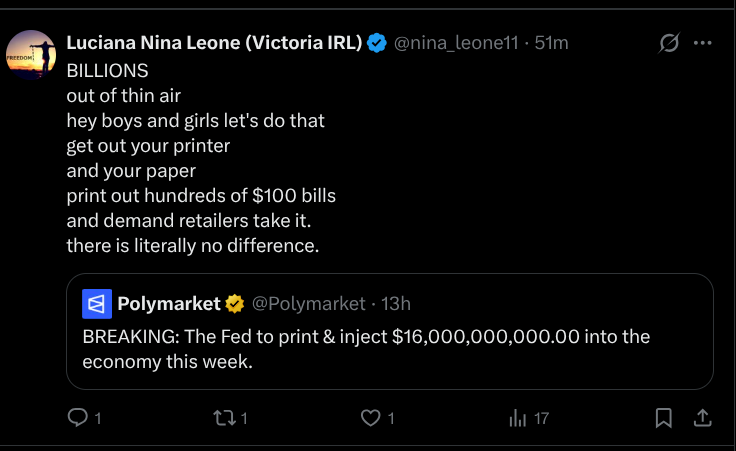Share the post via share icon
736x451 pixels.
[x=702, y=418]
